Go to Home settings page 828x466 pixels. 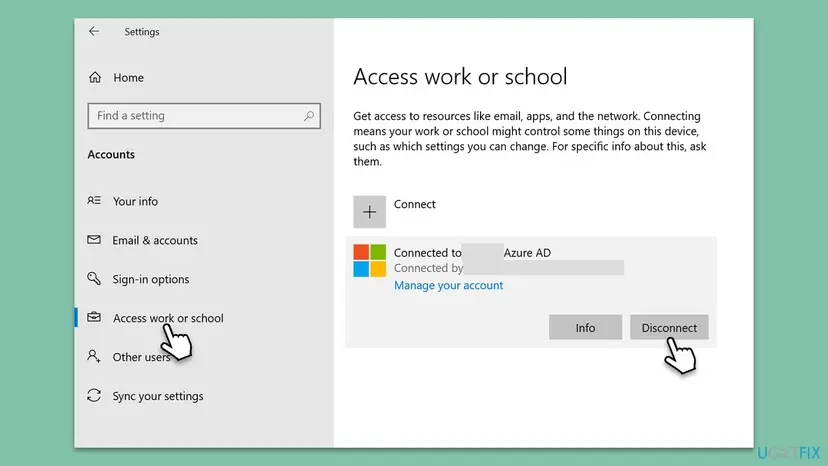pyautogui.click(x=128, y=78)
